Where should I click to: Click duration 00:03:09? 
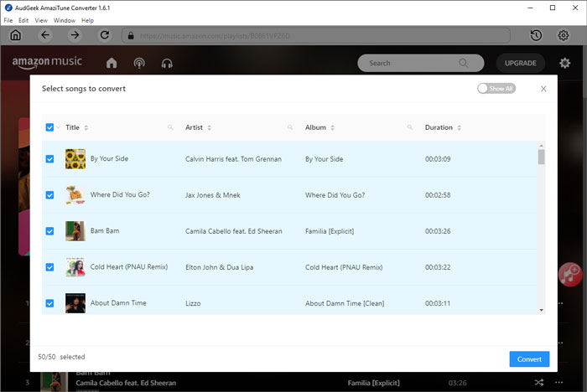[438, 159]
